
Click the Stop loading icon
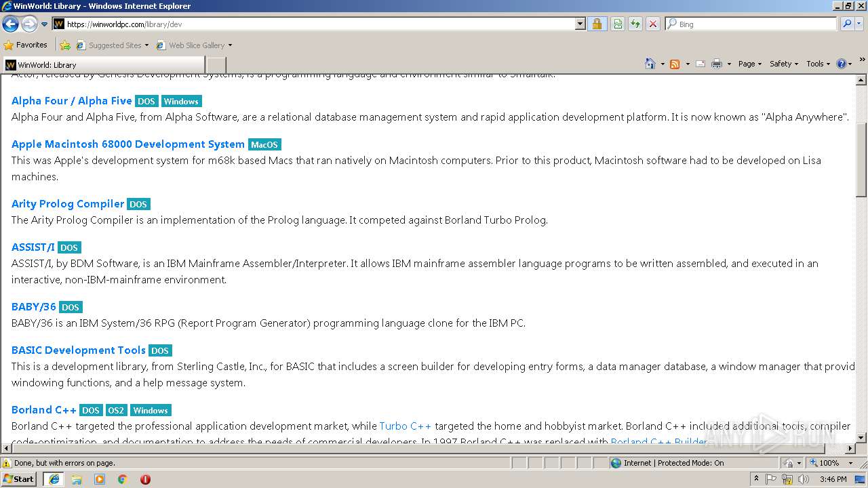click(652, 24)
